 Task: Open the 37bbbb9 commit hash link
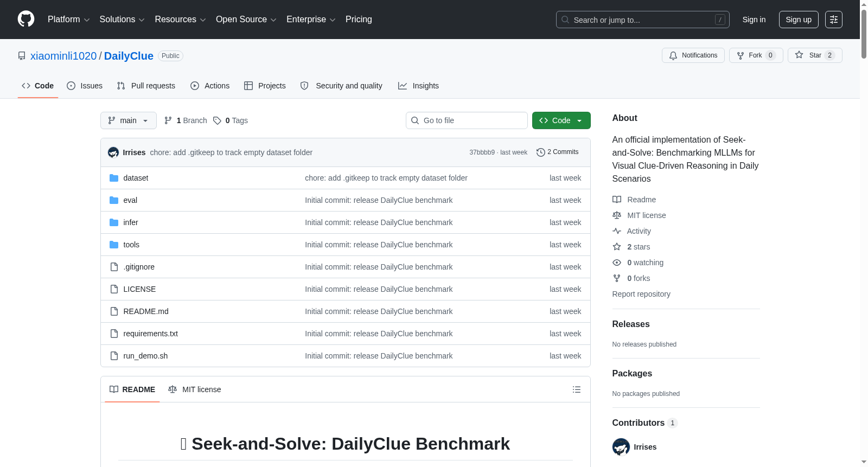point(482,152)
